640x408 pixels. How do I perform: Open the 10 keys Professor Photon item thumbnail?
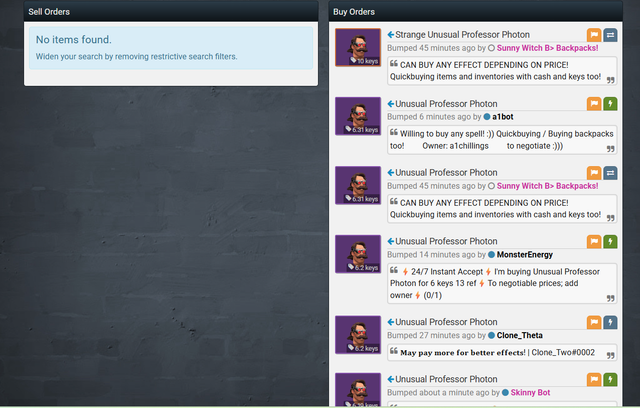coord(358,47)
